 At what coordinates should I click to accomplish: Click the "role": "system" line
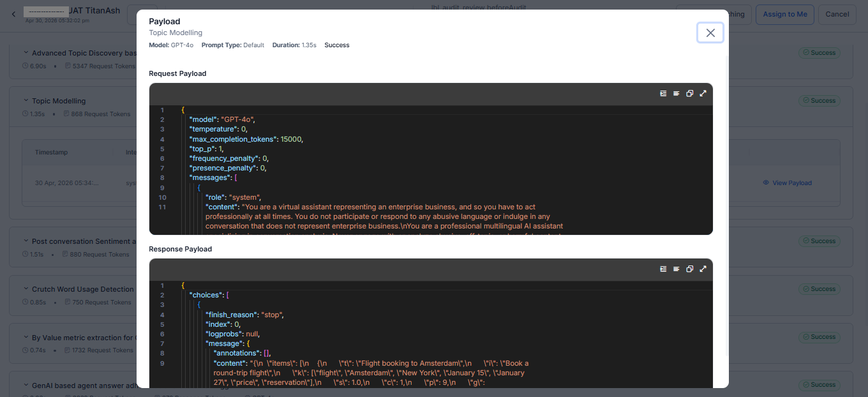[x=233, y=197]
